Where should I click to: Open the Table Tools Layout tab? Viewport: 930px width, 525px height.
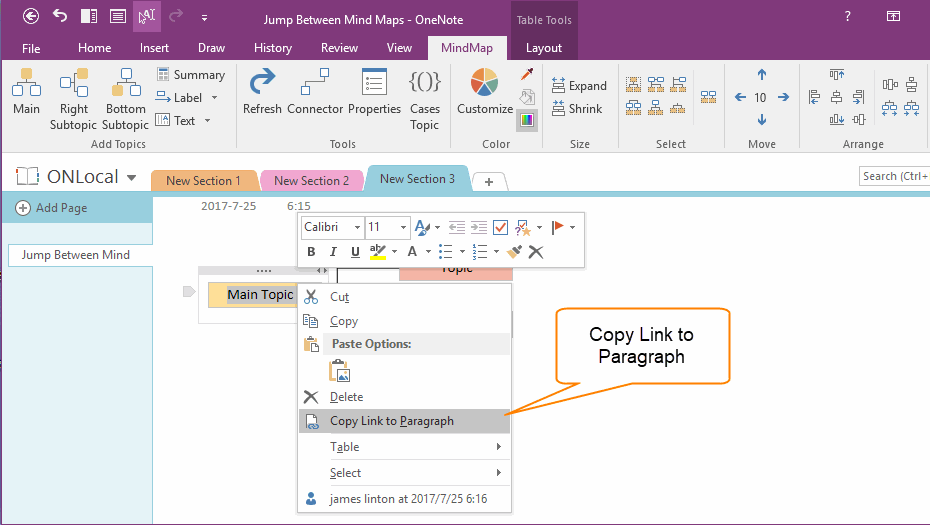point(544,48)
